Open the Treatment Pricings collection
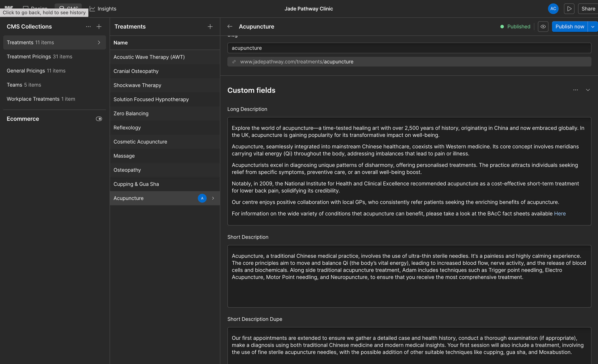 55,57
